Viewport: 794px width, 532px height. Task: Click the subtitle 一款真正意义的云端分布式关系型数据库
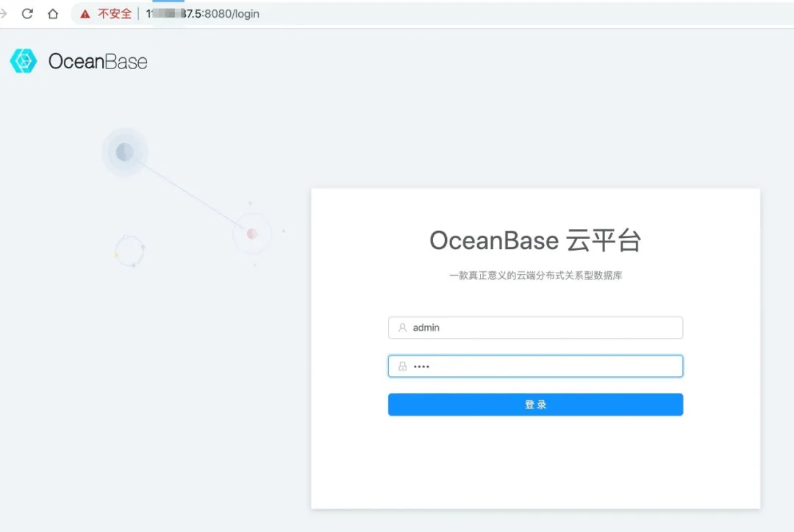coord(535,276)
